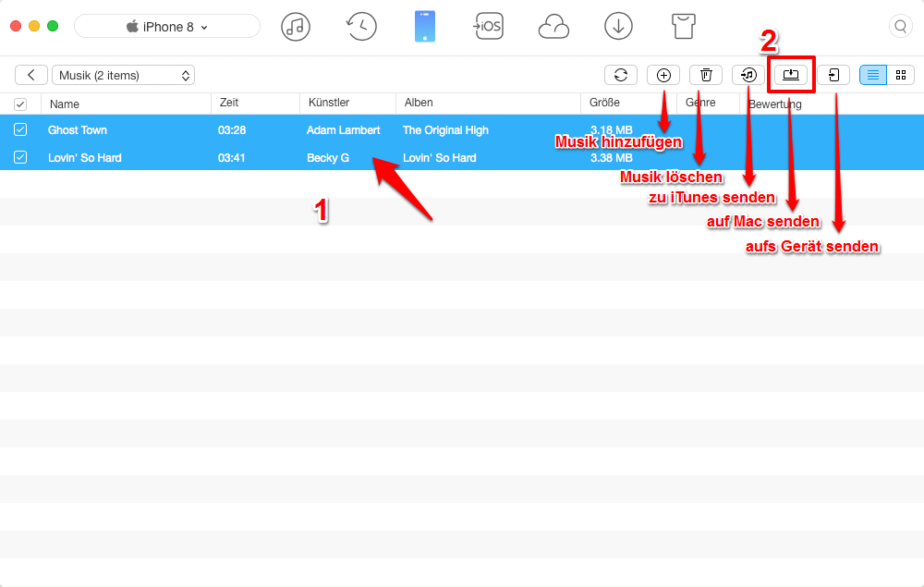This screenshot has width=924, height=587.
Task: Click album Lovin' So Hard cell
Action: click(x=439, y=157)
